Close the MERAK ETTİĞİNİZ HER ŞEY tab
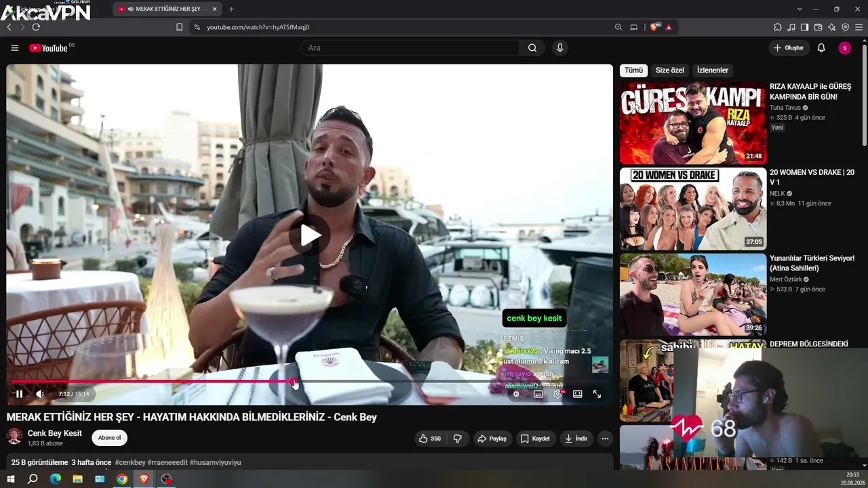 (214, 9)
